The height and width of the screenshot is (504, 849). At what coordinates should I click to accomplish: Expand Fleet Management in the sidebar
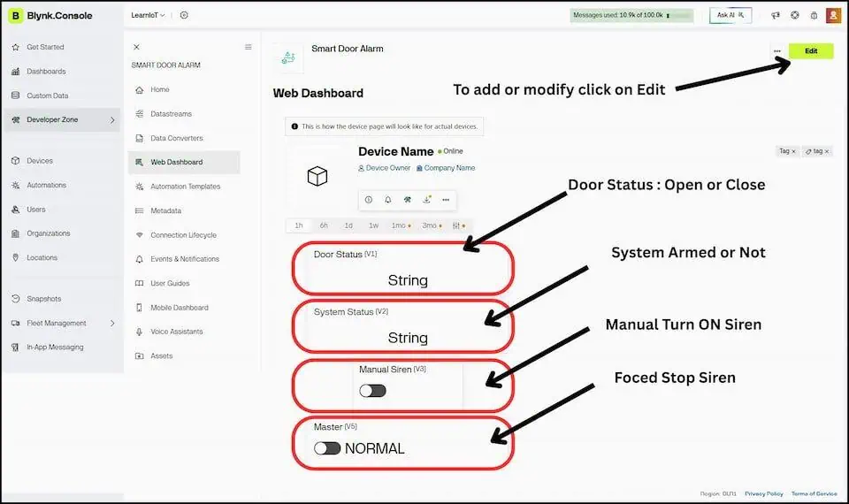pyautogui.click(x=112, y=323)
